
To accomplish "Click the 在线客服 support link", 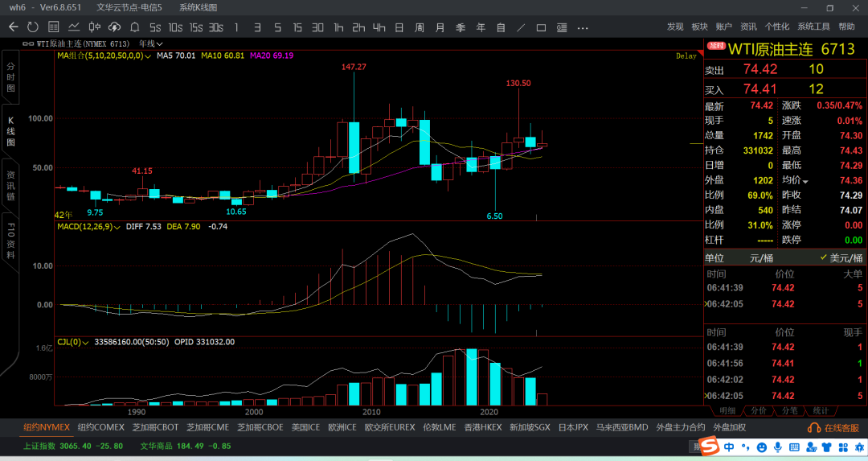I will (833, 428).
